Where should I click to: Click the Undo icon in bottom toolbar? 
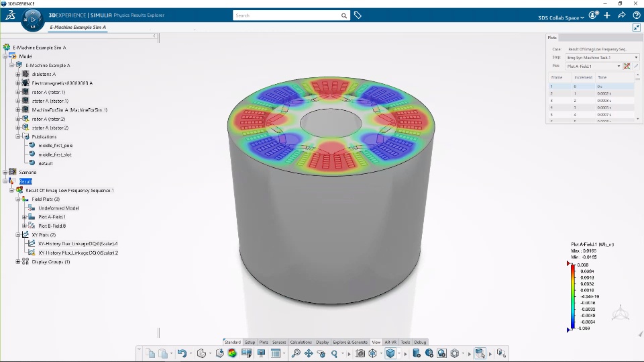click(182, 353)
